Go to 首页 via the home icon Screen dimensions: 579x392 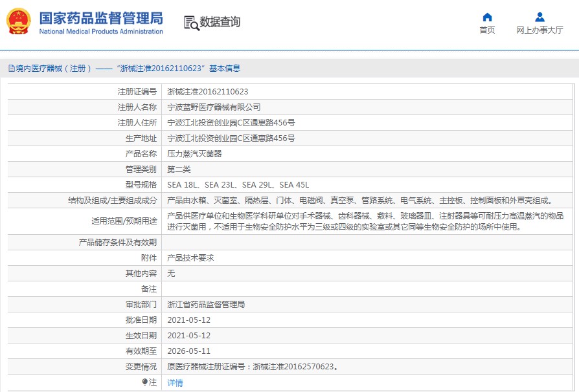coord(487,17)
